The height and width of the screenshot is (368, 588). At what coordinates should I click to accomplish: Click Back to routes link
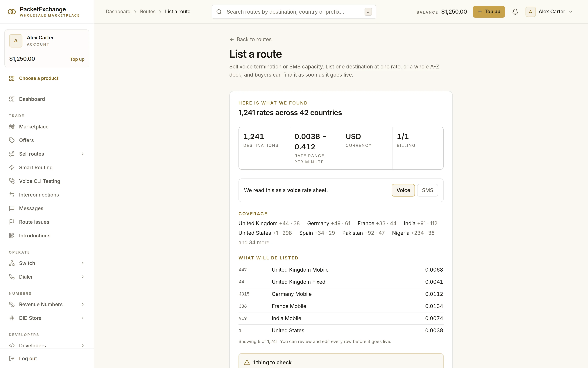pos(250,39)
